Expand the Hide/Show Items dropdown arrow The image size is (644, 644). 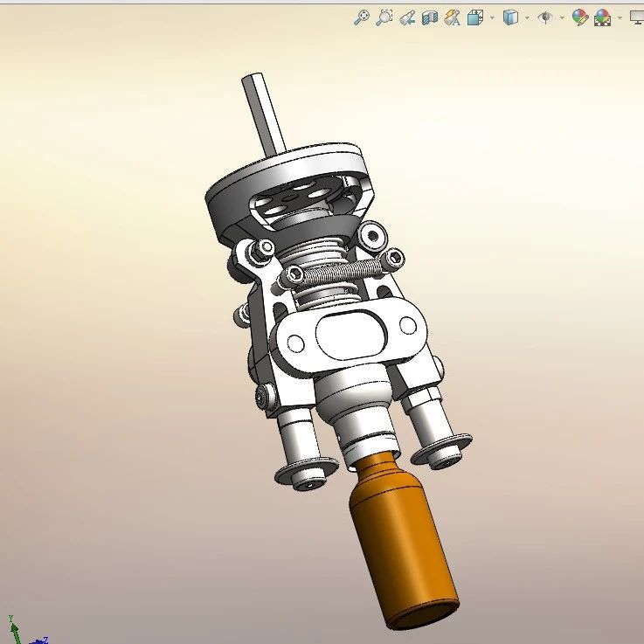tap(562, 18)
